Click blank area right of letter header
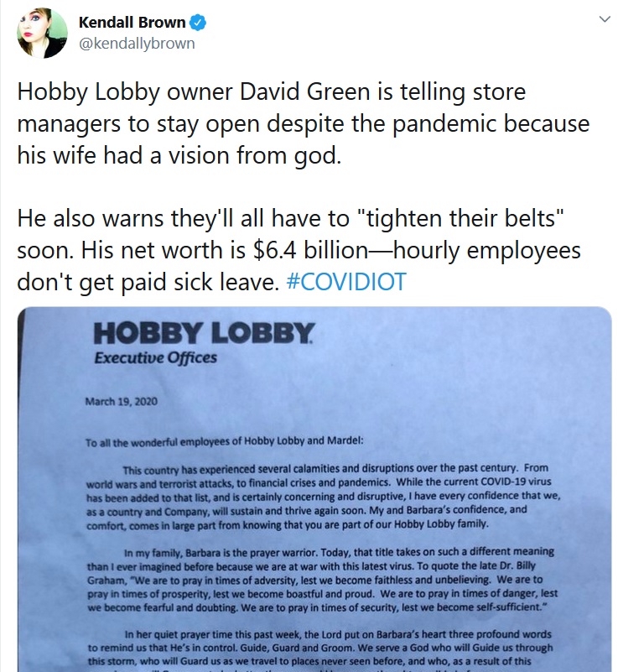The width and height of the screenshot is (618, 672). tap(463, 343)
